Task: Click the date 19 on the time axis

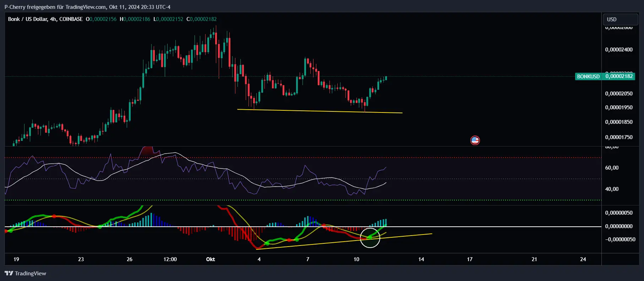Action: (16, 259)
